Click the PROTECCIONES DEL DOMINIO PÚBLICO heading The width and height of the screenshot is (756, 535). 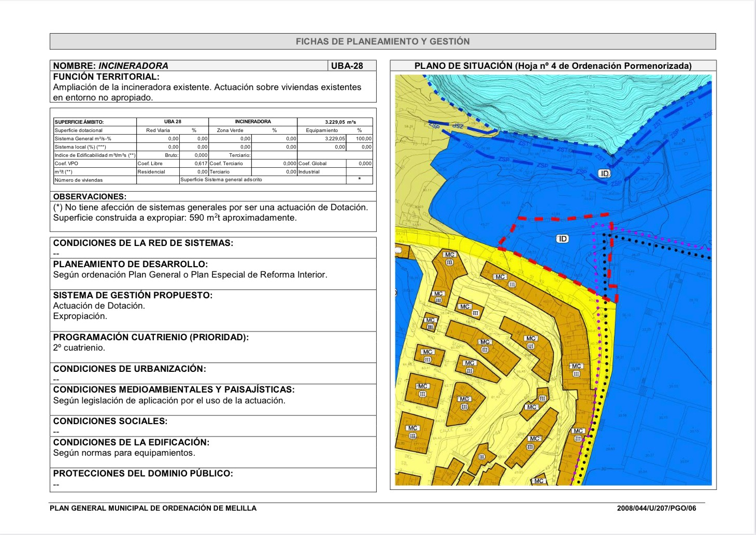coord(143,473)
